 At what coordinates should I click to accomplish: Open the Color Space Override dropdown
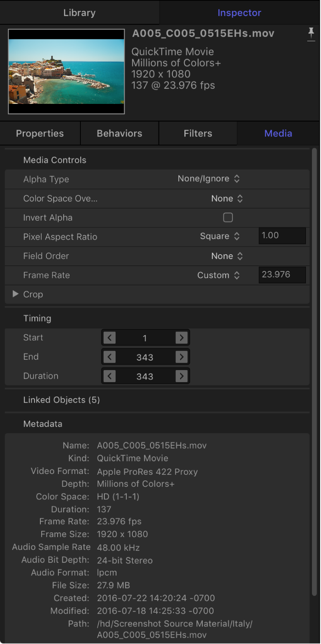pos(227,198)
